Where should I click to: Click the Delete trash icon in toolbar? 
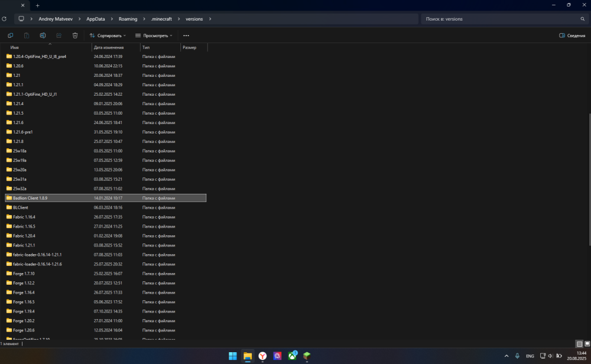(75, 35)
